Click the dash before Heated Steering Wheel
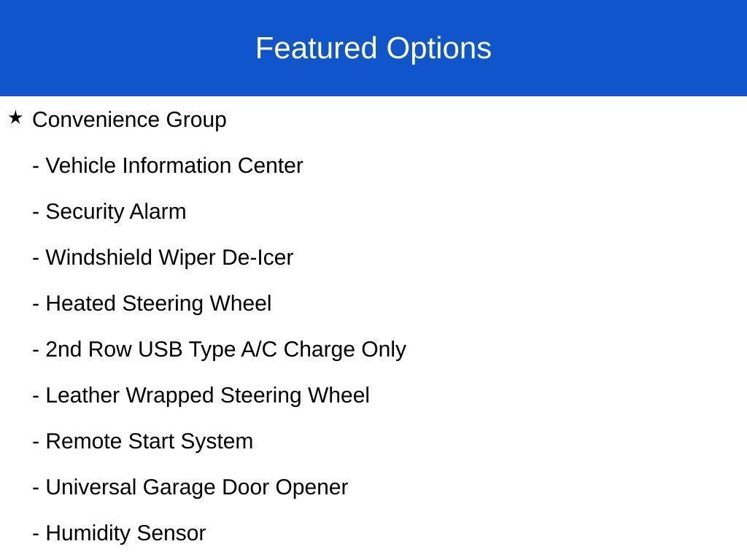 pyautogui.click(x=36, y=305)
